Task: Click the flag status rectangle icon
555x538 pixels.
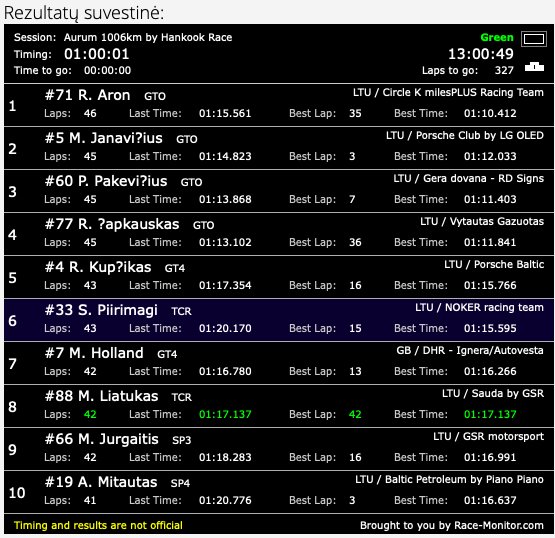Action: point(534,39)
